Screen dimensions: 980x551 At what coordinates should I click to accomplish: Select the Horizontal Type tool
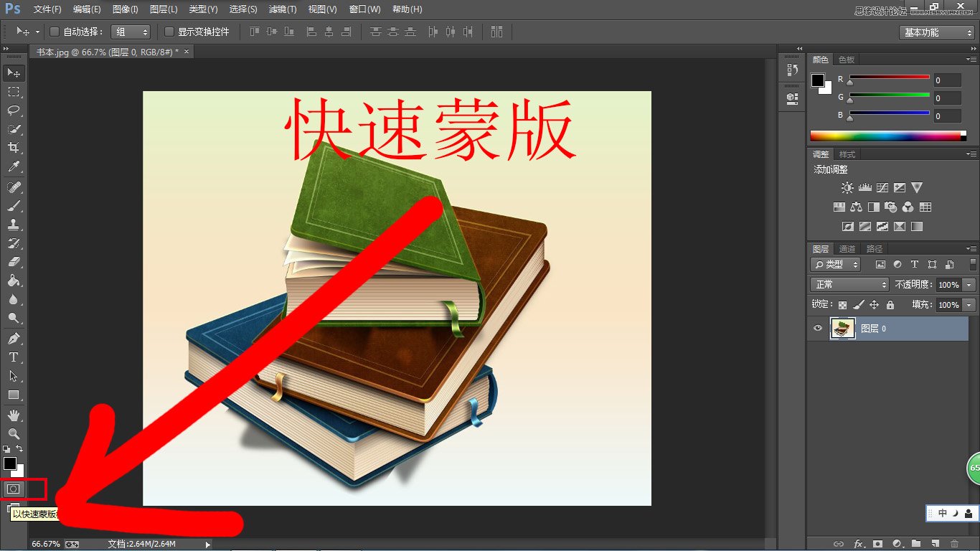[14, 357]
